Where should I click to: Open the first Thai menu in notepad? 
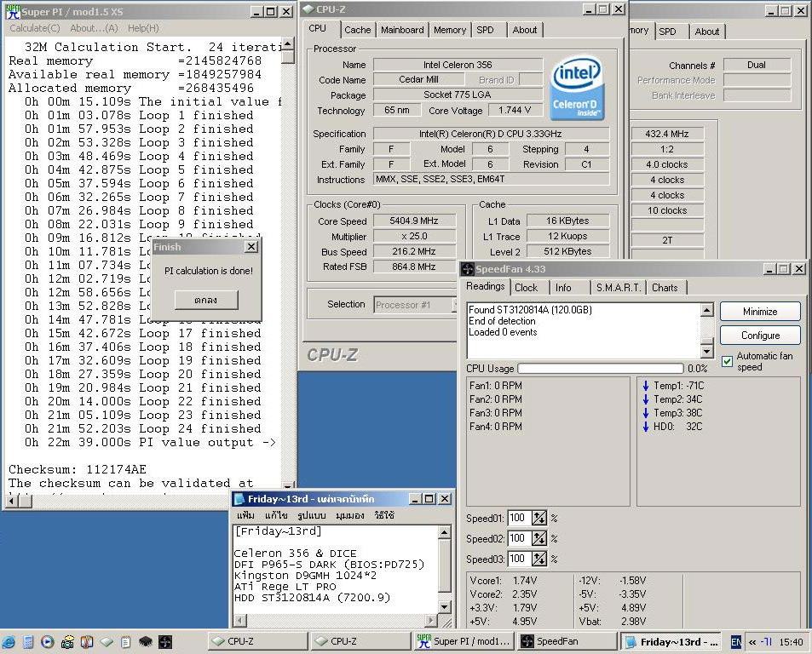pos(245,515)
